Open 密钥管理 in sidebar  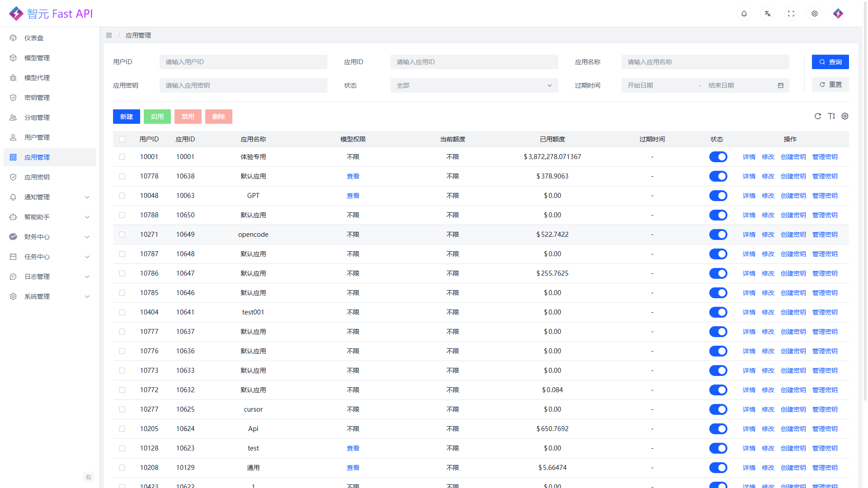click(x=37, y=98)
